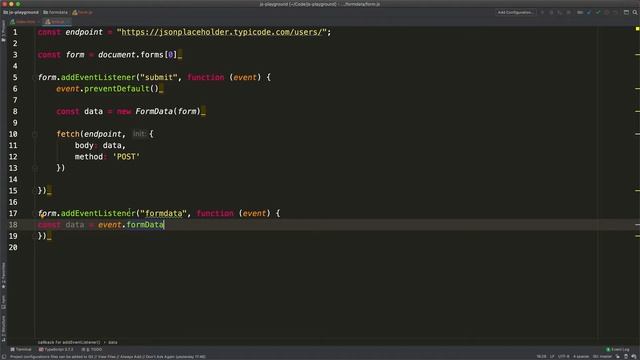
Task: Open the TODO tool window
Action: [x=92, y=349]
